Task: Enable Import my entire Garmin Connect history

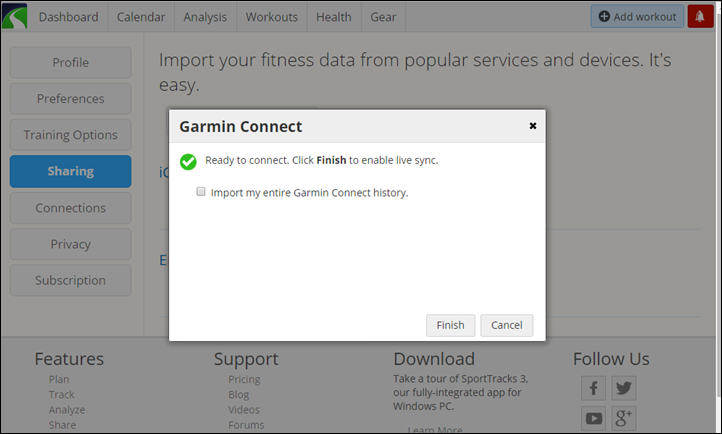Action: pos(201,191)
